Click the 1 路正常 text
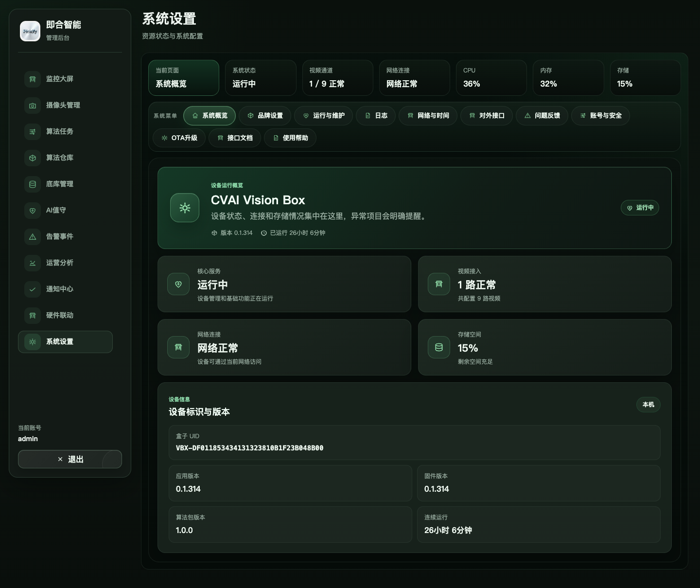The image size is (700, 588). (x=477, y=285)
